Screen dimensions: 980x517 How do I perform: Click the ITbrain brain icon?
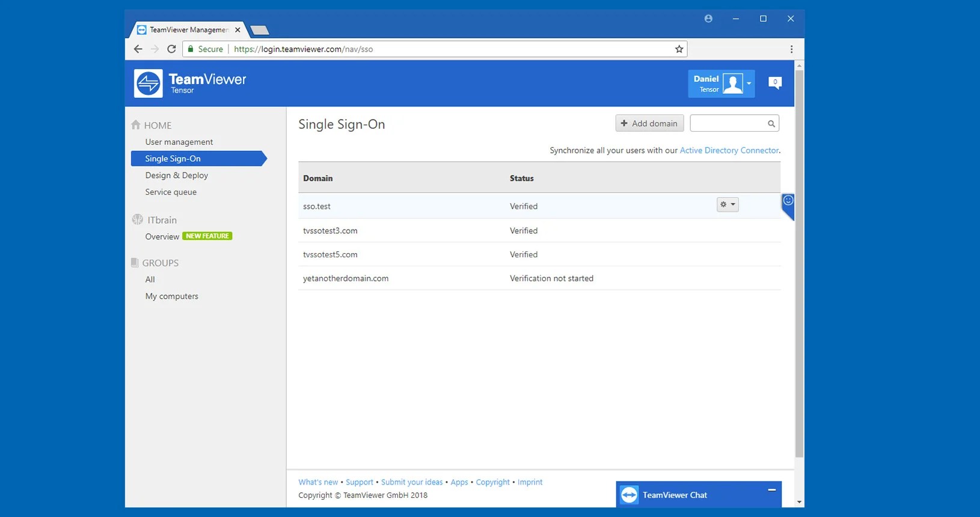138,219
